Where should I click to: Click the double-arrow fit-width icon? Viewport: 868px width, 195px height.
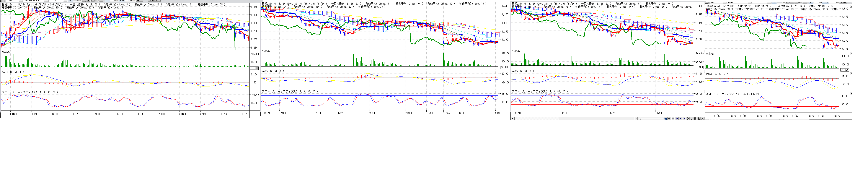677,119
